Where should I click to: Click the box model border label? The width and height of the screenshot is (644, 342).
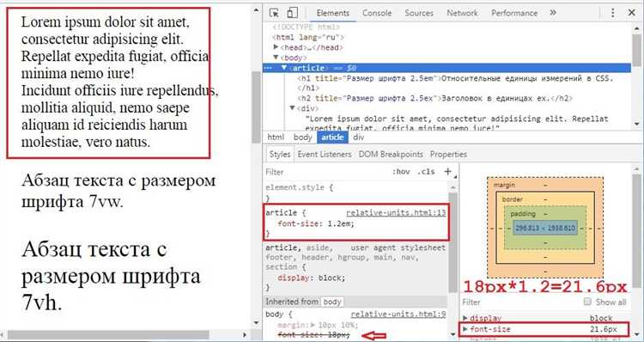(513, 199)
